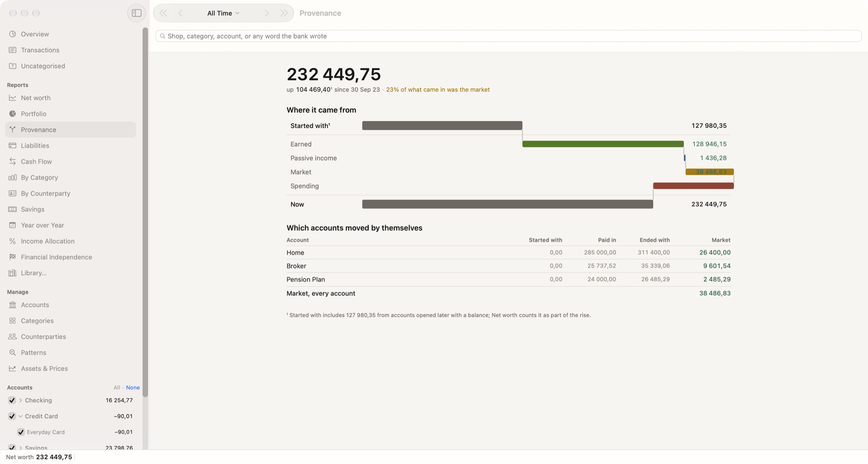Click Home market value 26 400,00
Viewport: 868px width, 464px height.
pyautogui.click(x=715, y=252)
